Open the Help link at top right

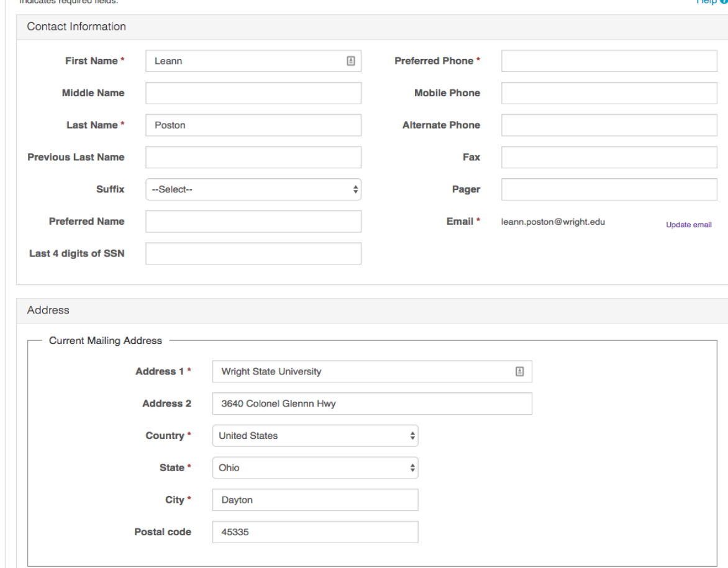[712, 2]
